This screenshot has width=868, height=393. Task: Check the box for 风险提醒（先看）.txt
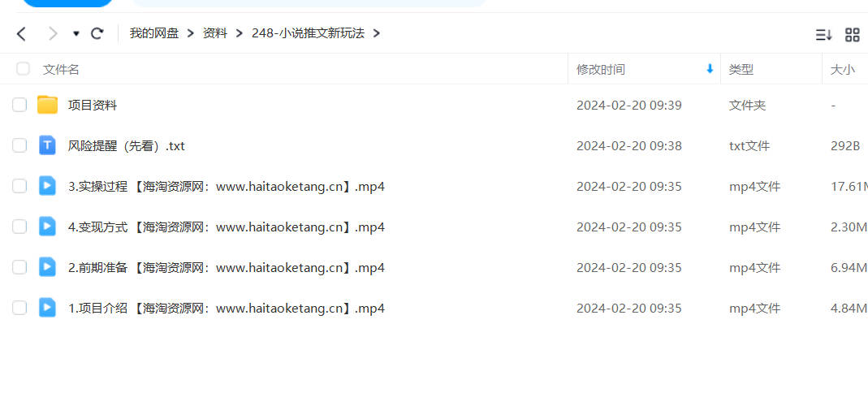19,145
